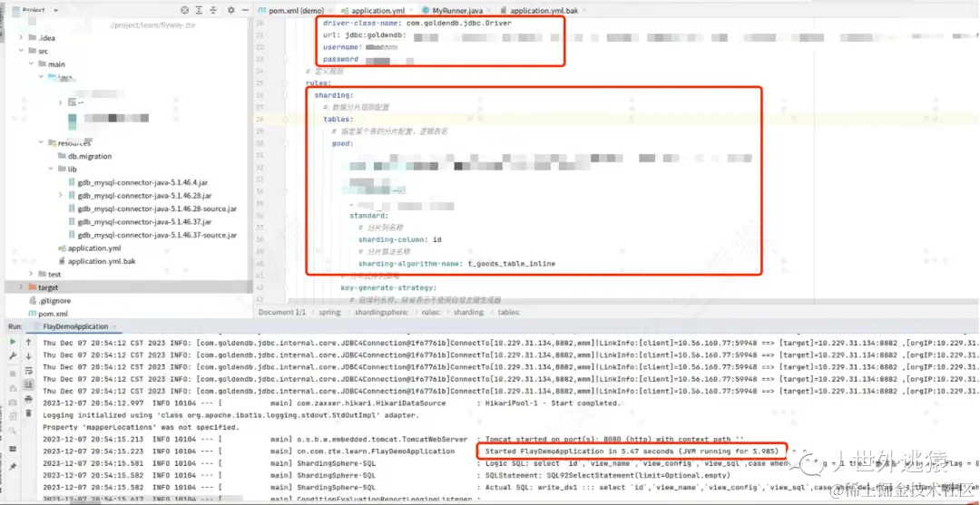Image resolution: width=980 pixels, height=505 pixels.
Task: Collapse the main folder
Action: point(31,64)
